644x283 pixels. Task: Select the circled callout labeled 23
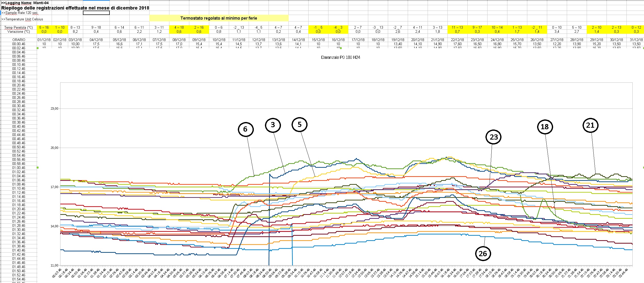(x=493, y=137)
